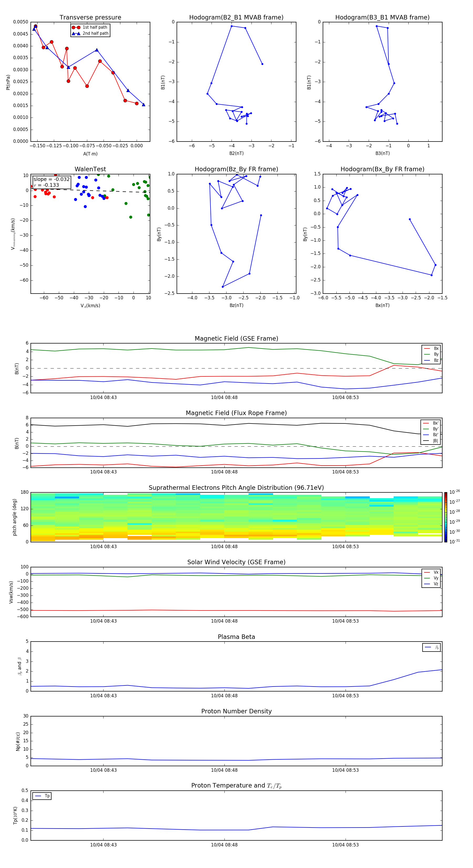The image size is (473, 868).
Task: Select the "slope = -0.032" annotation
Action: click(x=52, y=179)
